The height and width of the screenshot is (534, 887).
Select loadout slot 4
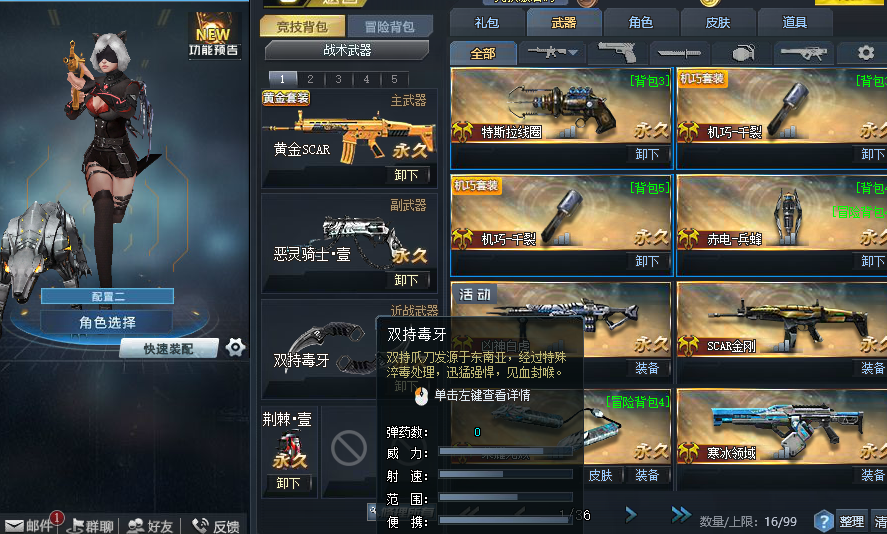pos(366,79)
